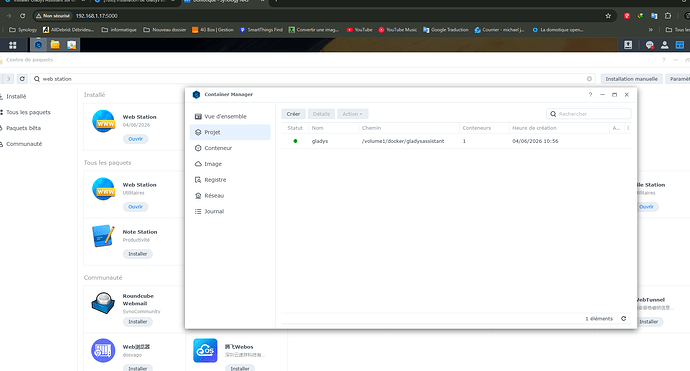Open Réseau section in Container Manager
This screenshot has height=371, width=690.
[x=230, y=196]
